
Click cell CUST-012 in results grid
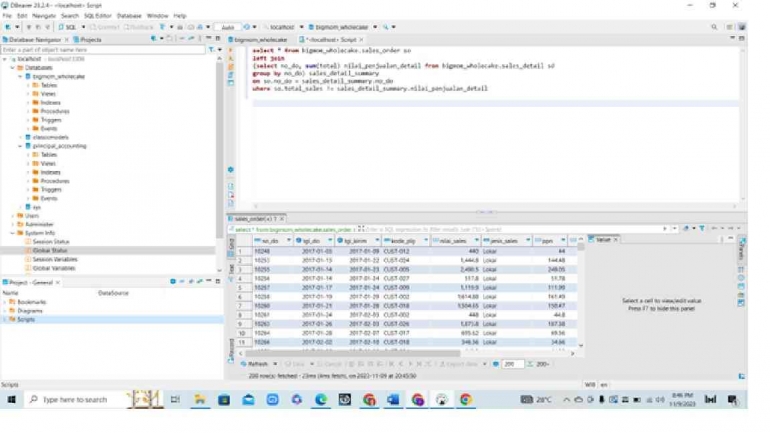point(396,251)
